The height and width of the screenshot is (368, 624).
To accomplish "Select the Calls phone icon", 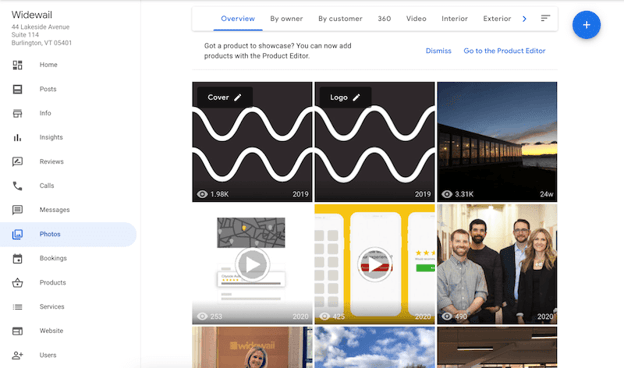I will tap(18, 186).
